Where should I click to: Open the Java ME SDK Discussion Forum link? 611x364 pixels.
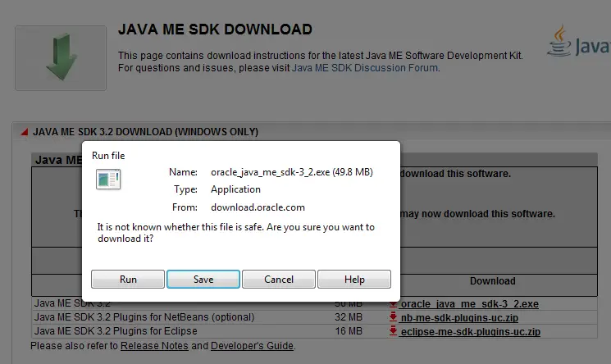[x=365, y=68]
